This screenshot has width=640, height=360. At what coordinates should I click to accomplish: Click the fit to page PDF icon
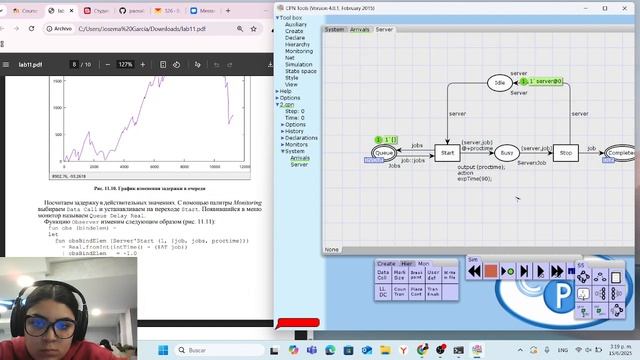pos(163,64)
